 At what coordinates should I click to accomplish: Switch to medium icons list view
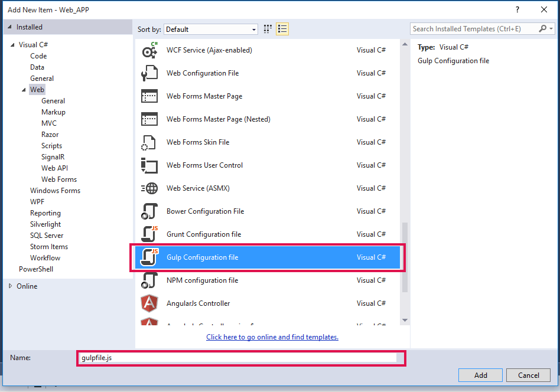coord(282,29)
